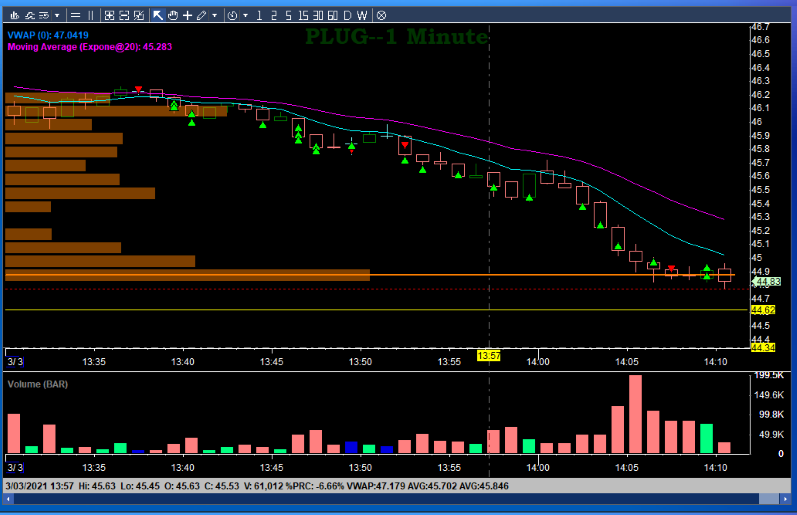
Task: Select the pencil drawing tool
Action: click(x=201, y=15)
